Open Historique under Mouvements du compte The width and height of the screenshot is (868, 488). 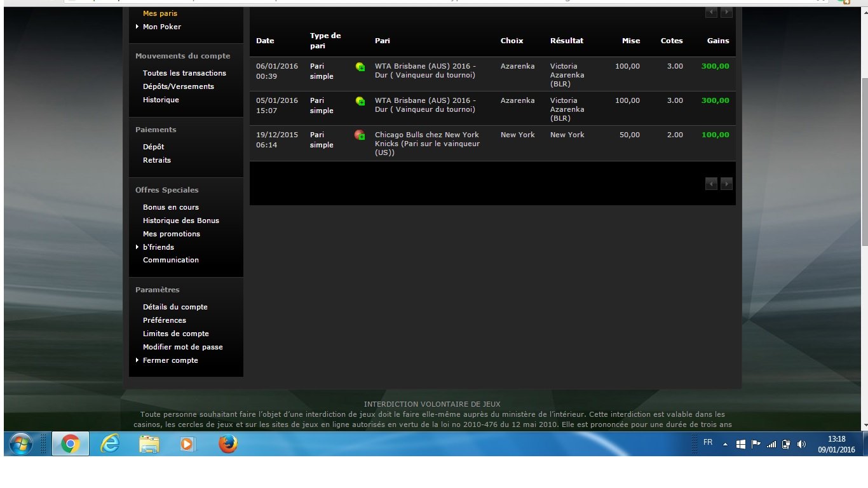point(161,100)
